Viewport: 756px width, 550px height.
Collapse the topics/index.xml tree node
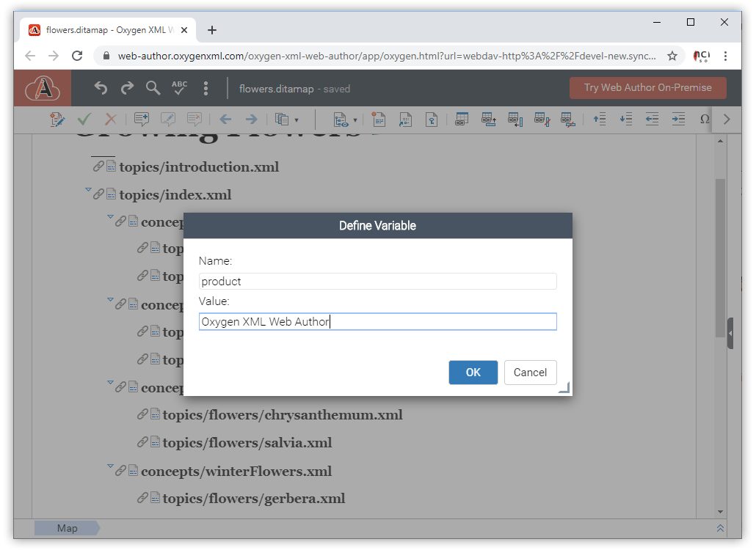click(x=88, y=190)
